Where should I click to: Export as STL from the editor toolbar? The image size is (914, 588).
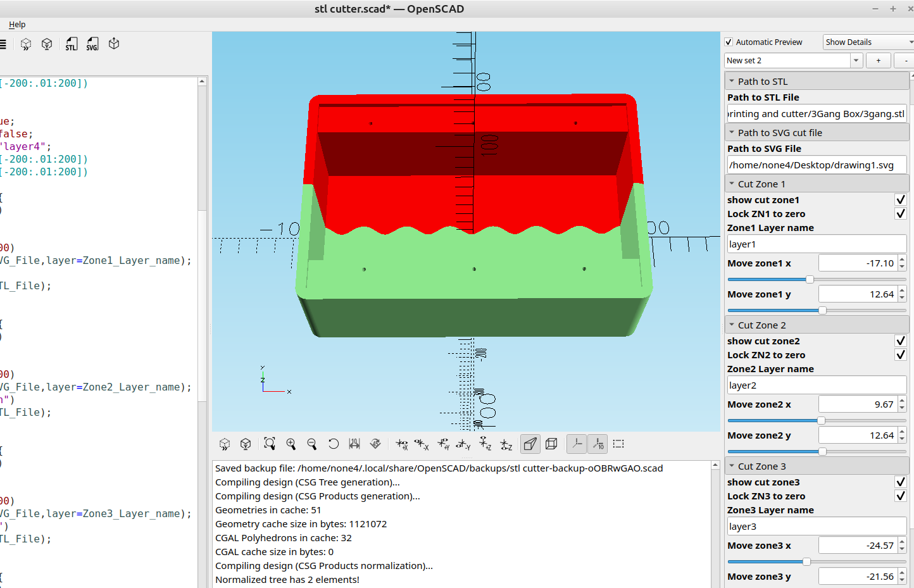click(x=72, y=44)
